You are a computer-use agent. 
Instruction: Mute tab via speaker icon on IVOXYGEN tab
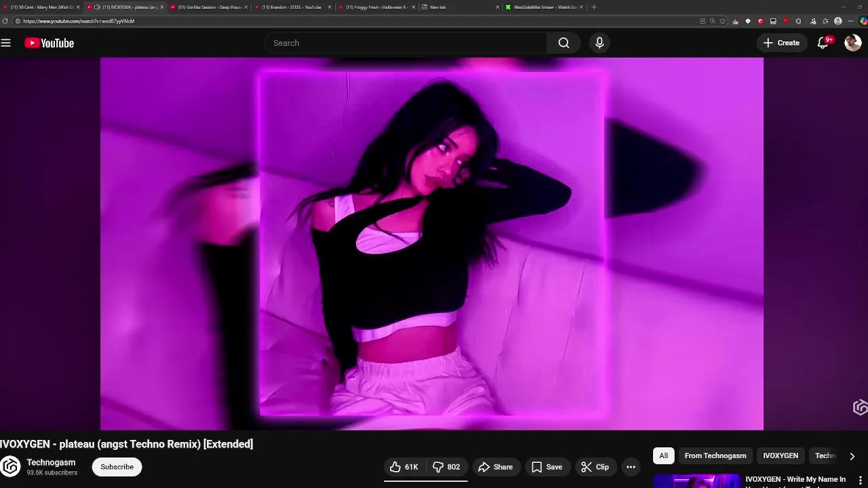(97, 7)
